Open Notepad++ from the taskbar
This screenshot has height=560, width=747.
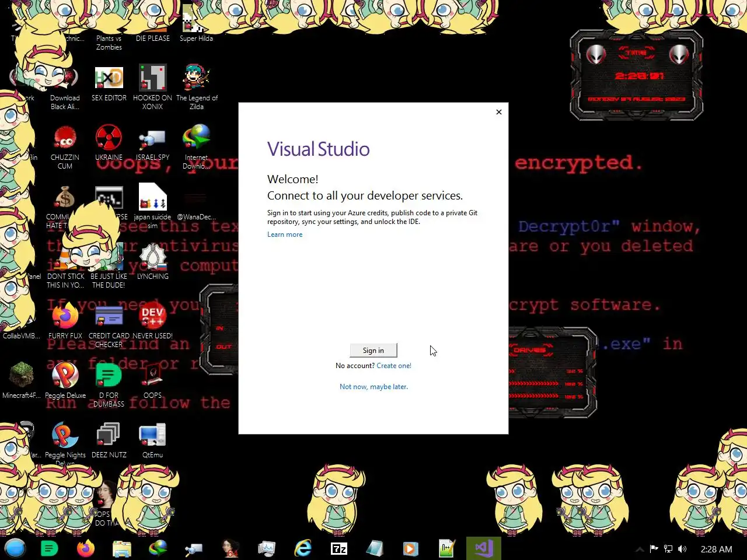[x=446, y=548]
